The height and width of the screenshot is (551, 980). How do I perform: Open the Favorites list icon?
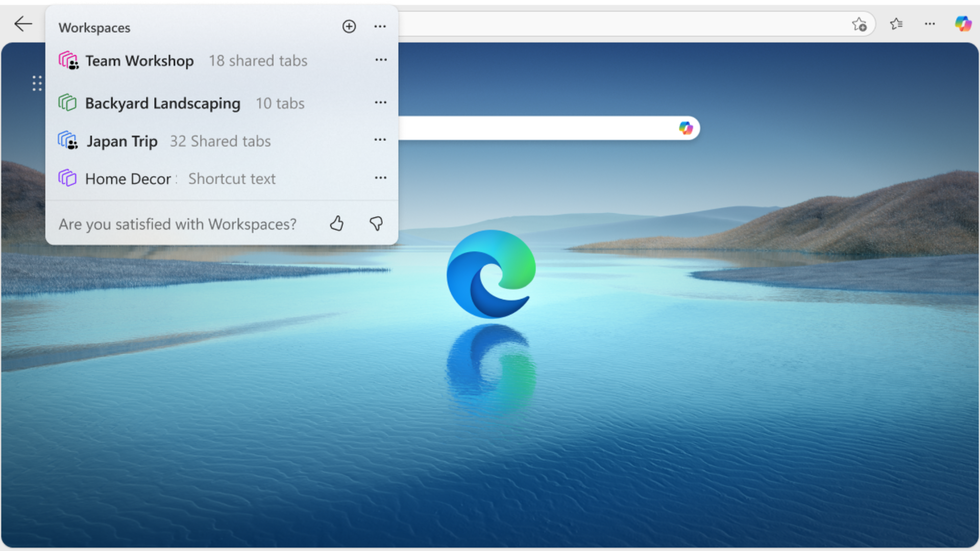pyautogui.click(x=896, y=24)
